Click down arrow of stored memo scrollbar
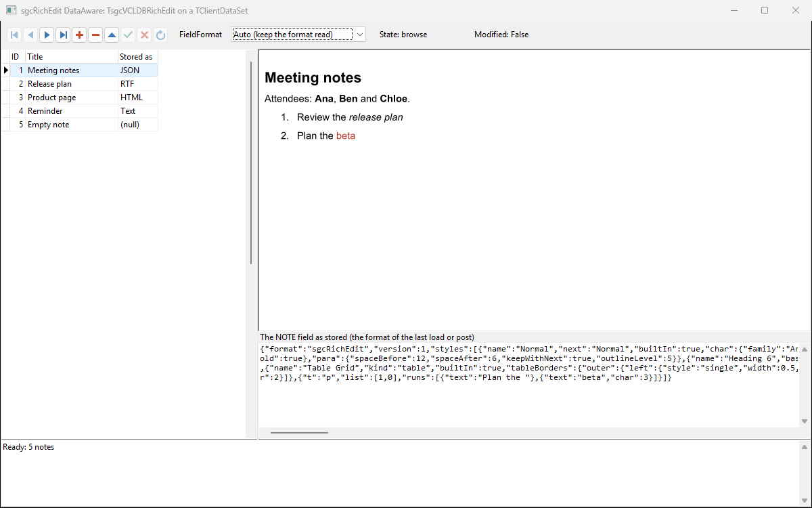 [x=805, y=421]
